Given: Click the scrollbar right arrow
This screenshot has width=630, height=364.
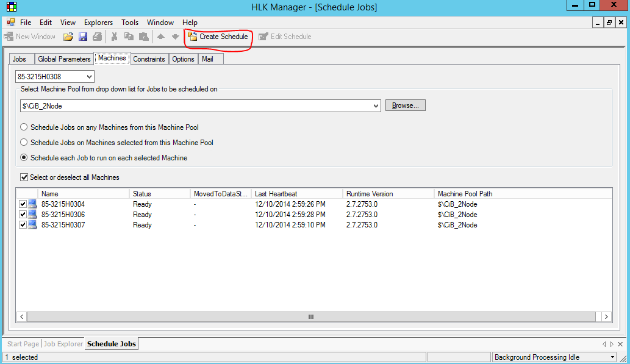Looking at the screenshot, I should [606, 316].
